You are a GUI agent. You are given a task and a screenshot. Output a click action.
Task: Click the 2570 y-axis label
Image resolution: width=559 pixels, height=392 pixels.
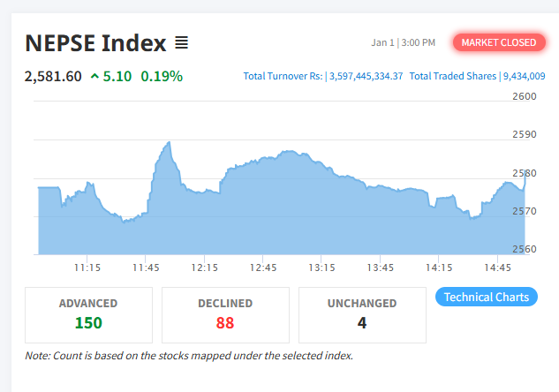coord(525,211)
